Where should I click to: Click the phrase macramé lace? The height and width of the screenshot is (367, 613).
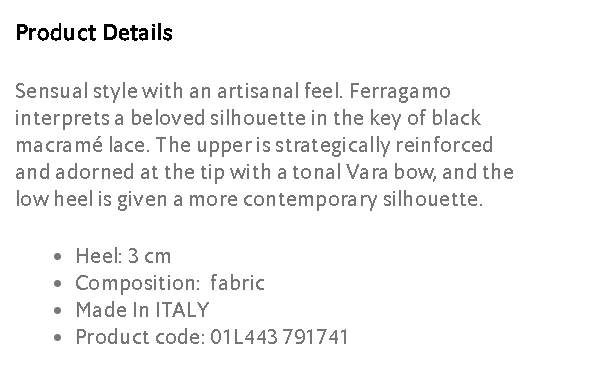point(82,145)
